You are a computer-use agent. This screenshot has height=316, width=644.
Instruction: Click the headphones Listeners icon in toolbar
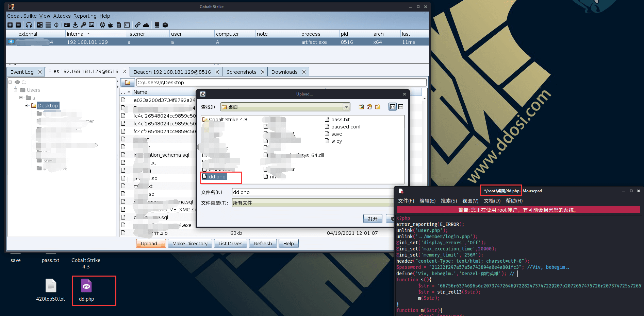pyautogui.click(x=29, y=25)
